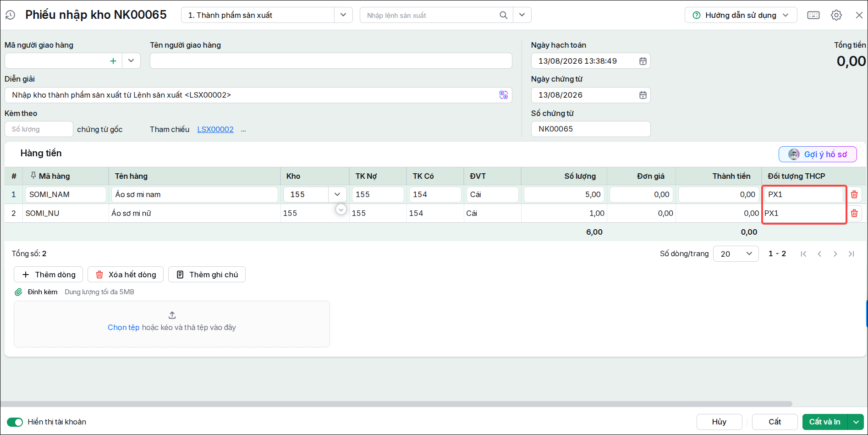868x435 pixels.
Task: Open the rows-per-page dropdown showing 20
Action: click(736, 254)
